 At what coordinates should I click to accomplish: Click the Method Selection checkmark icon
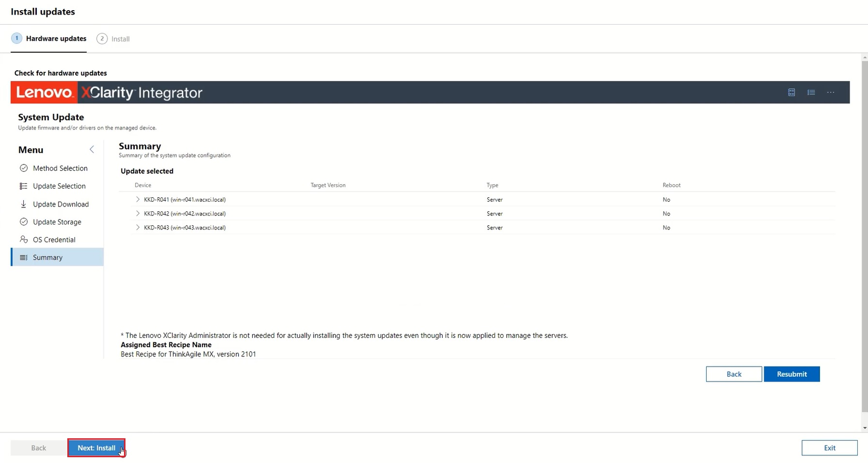pos(23,168)
